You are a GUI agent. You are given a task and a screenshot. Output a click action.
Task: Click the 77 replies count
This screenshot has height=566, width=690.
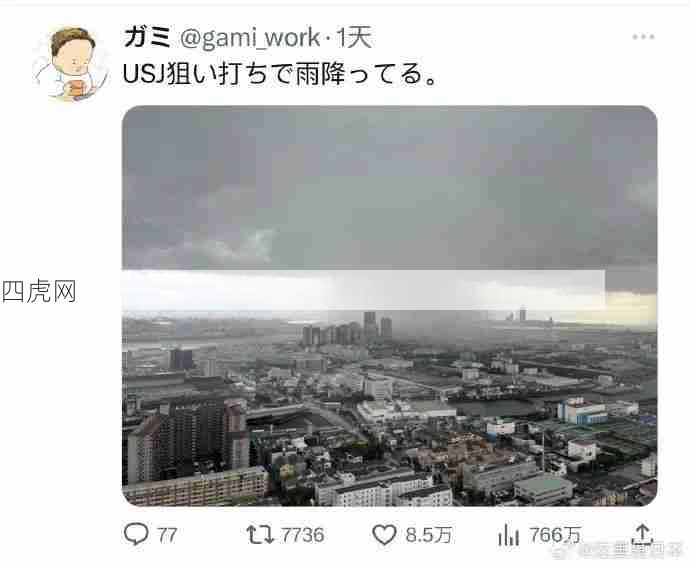click(x=167, y=535)
